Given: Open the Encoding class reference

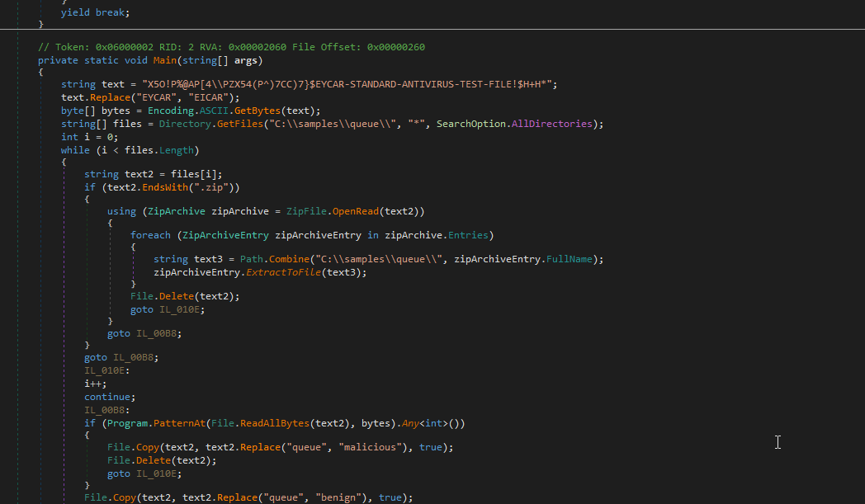Looking at the screenshot, I should 171,111.
